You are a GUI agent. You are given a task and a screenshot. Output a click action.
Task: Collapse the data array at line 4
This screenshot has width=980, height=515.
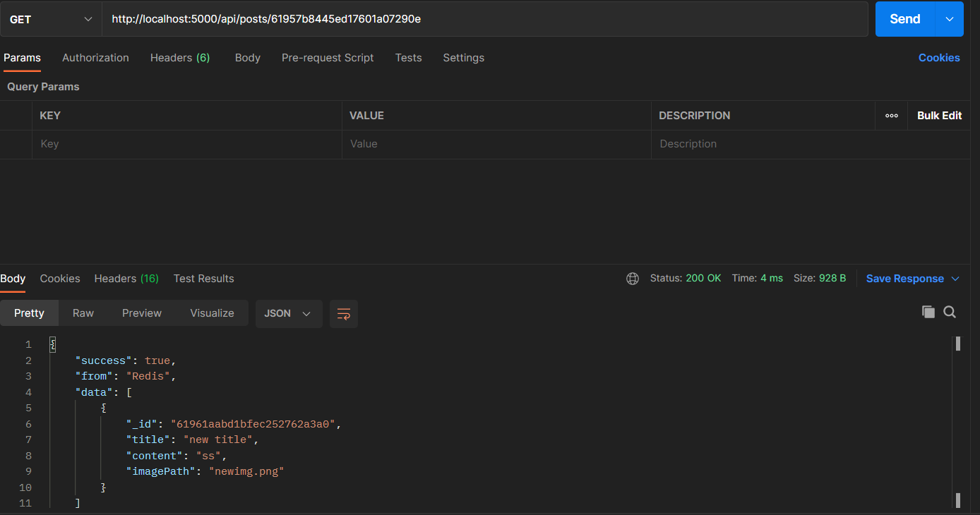129,392
